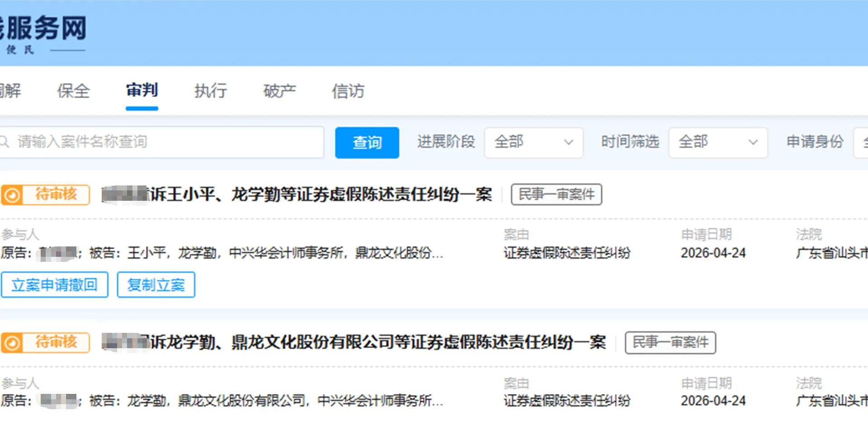Open the 进展阶段 dropdown
Image resolution: width=868 pixels, height=421 pixels.
coord(533,142)
